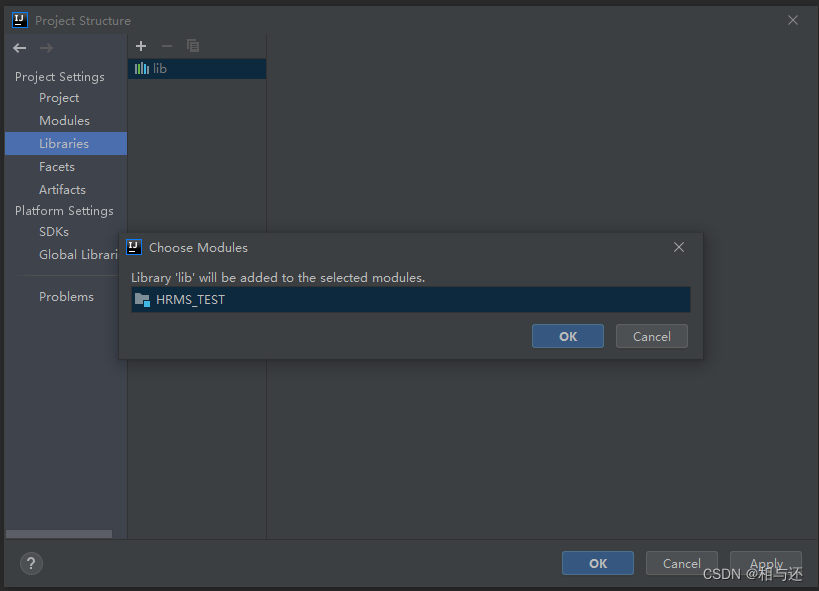Click the HRMS_TEST module folder icon
The image size is (819, 591).
coord(142,300)
